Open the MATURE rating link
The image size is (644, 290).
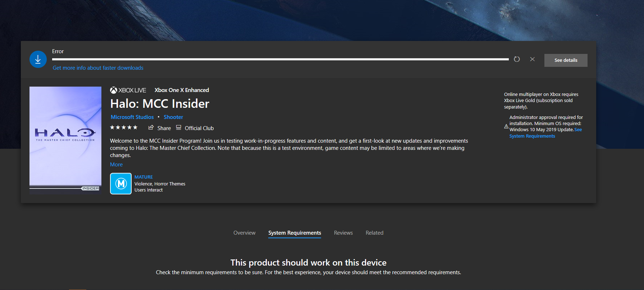click(143, 177)
